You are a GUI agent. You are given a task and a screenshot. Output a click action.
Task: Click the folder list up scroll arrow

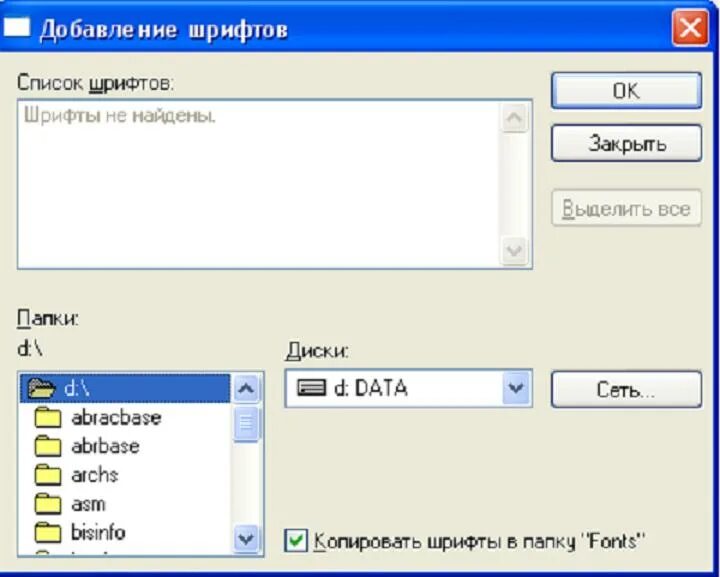247,389
